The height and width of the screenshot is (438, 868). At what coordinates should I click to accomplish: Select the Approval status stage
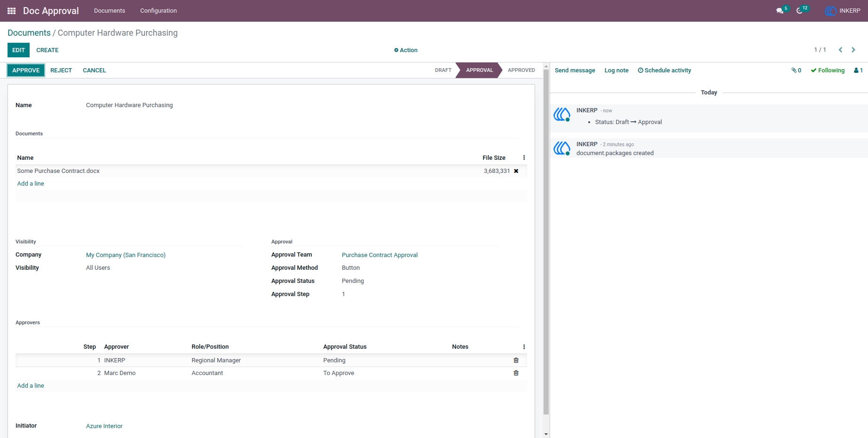[x=479, y=70]
